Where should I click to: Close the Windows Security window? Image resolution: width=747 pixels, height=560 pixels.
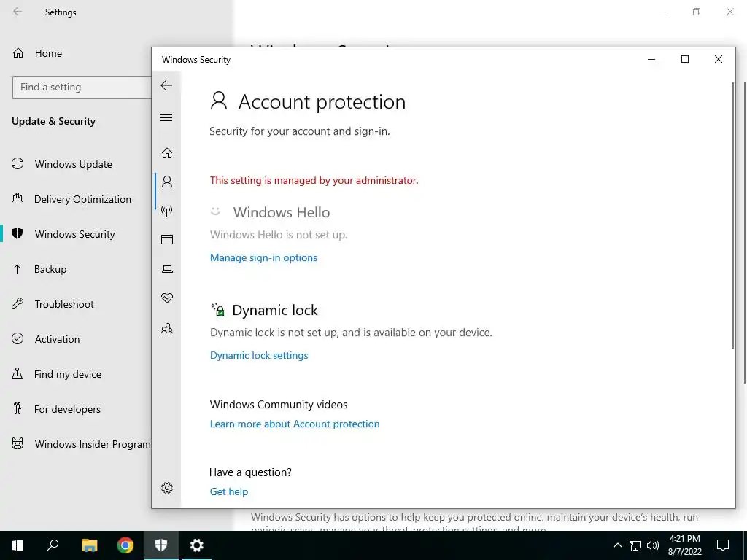(x=719, y=59)
